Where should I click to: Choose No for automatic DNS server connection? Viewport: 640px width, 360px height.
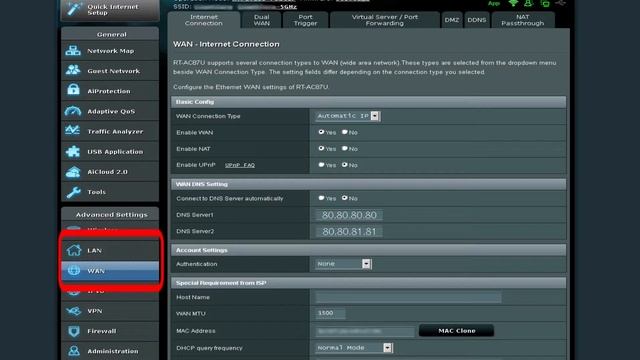point(345,198)
